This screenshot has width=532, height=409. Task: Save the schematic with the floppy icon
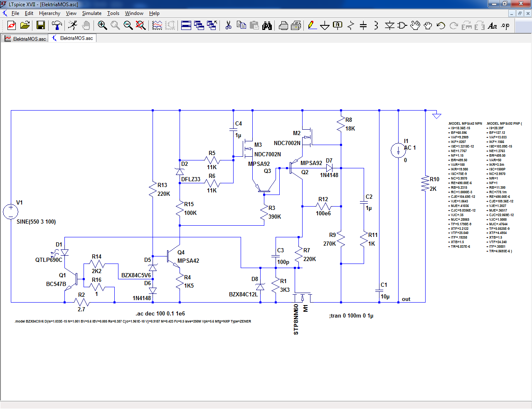coord(41,25)
